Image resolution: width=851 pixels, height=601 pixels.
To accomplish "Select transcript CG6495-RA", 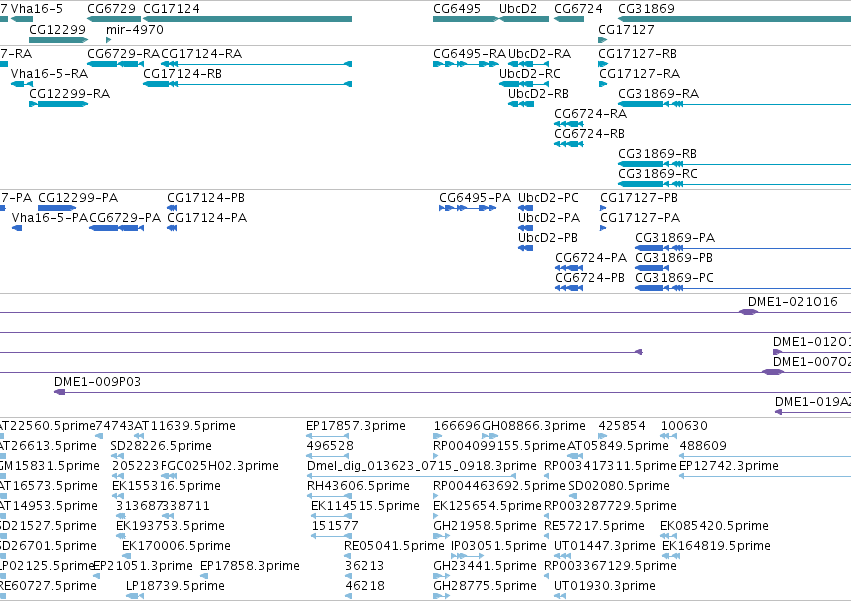I will click(469, 54).
